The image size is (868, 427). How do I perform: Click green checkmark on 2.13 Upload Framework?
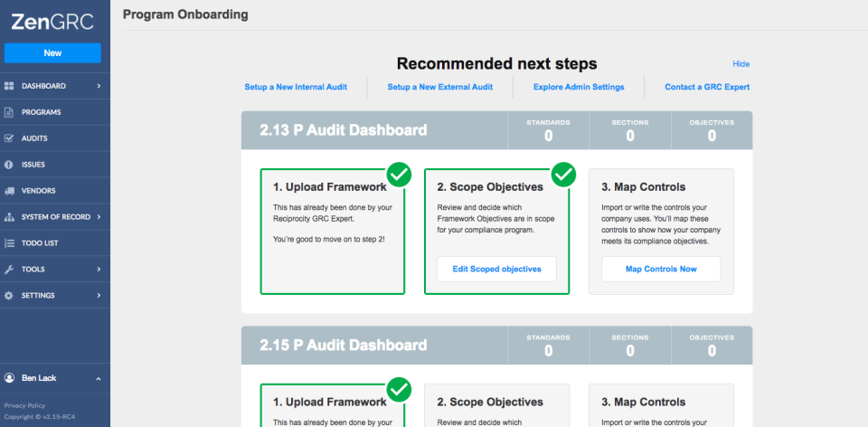(399, 174)
